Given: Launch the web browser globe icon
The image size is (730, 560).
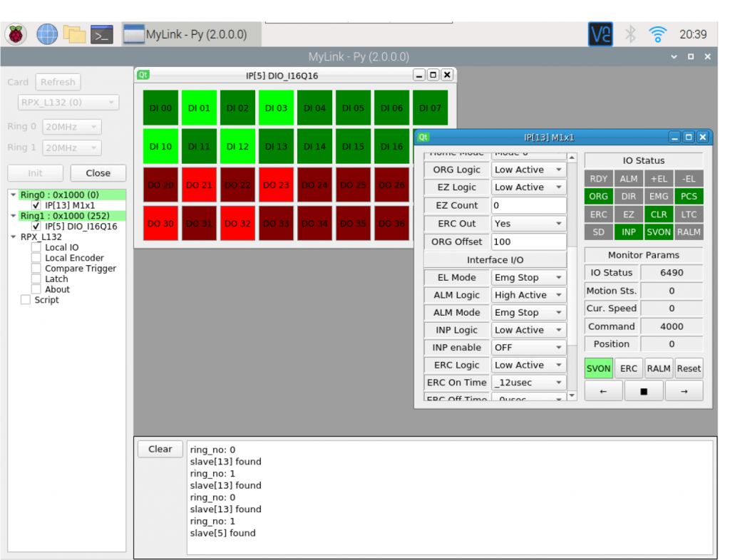Looking at the screenshot, I should [x=47, y=34].
